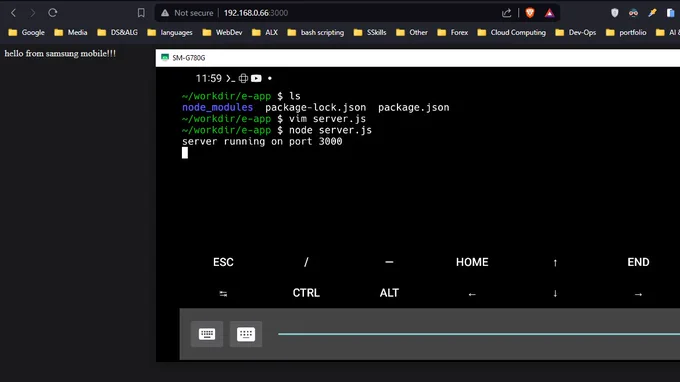Toggle the CTRL modifier key
This screenshot has height=382, width=680.
[306, 293]
